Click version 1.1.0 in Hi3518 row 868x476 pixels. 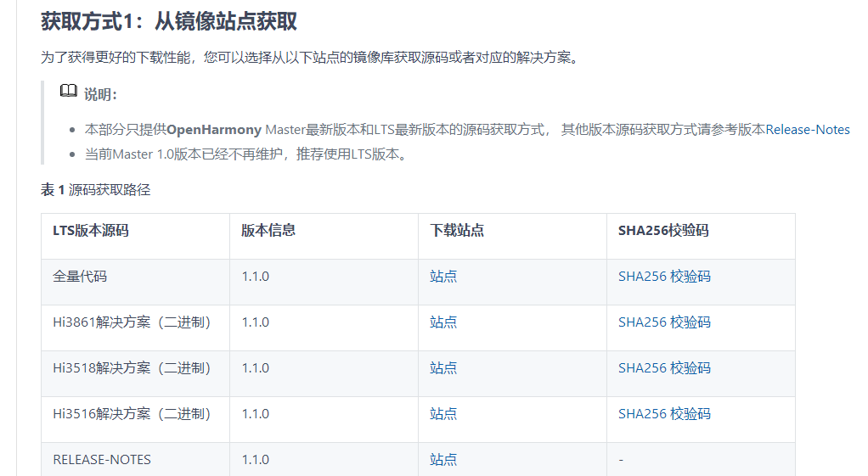(x=255, y=368)
